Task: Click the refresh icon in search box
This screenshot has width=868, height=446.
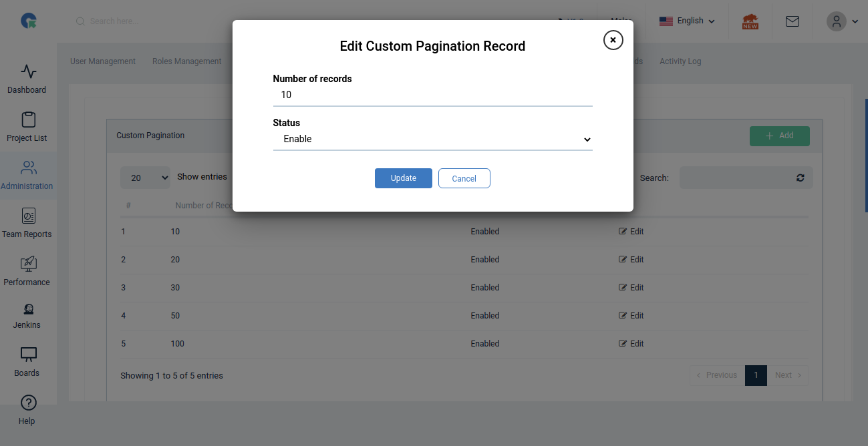Action: coord(801,178)
